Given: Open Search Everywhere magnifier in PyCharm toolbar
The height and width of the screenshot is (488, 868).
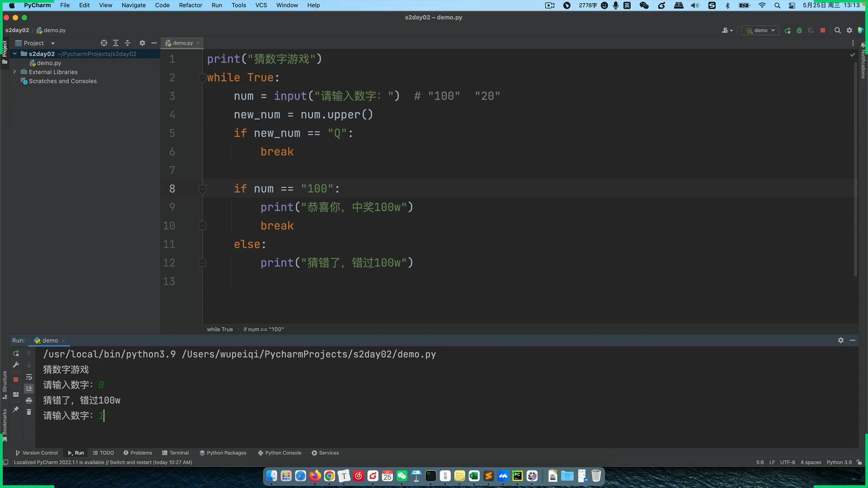Looking at the screenshot, I should 837,30.
